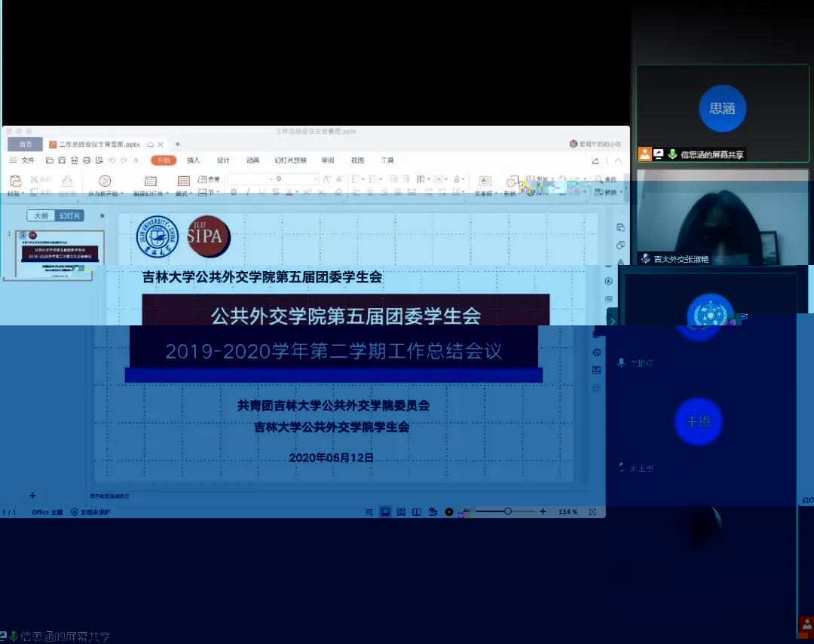Image resolution: width=814 pixels, height=644 pixels.
Task: Click the 查找 find button
Action: 606,179
